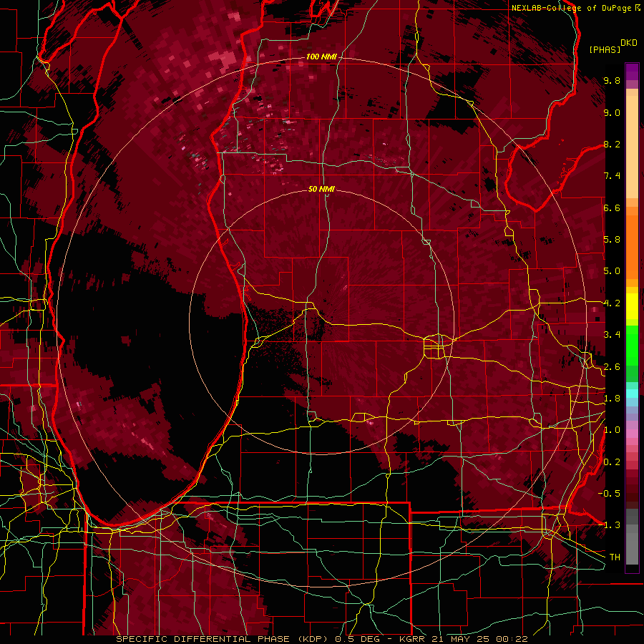Click the cyan band of the color bar
Screen dimensions: 644x644
[x=632, y=394]
